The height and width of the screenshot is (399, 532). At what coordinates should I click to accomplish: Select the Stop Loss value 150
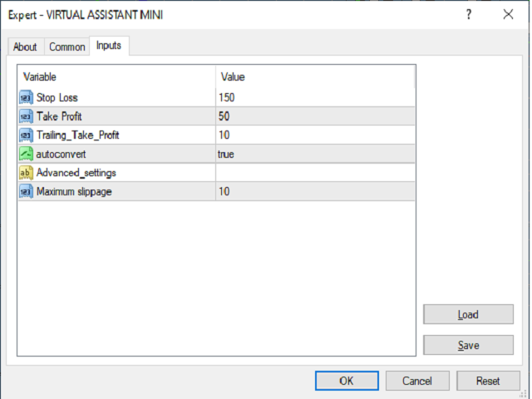point(227,97)
